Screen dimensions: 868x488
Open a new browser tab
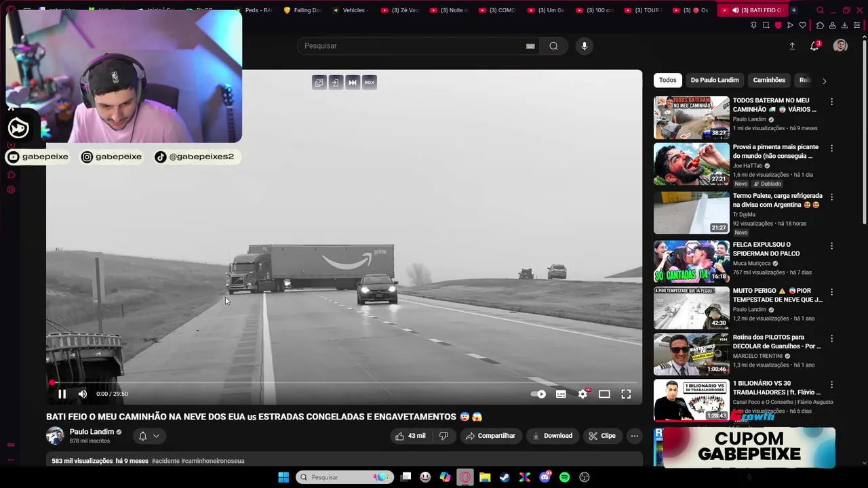coord(794,10)
